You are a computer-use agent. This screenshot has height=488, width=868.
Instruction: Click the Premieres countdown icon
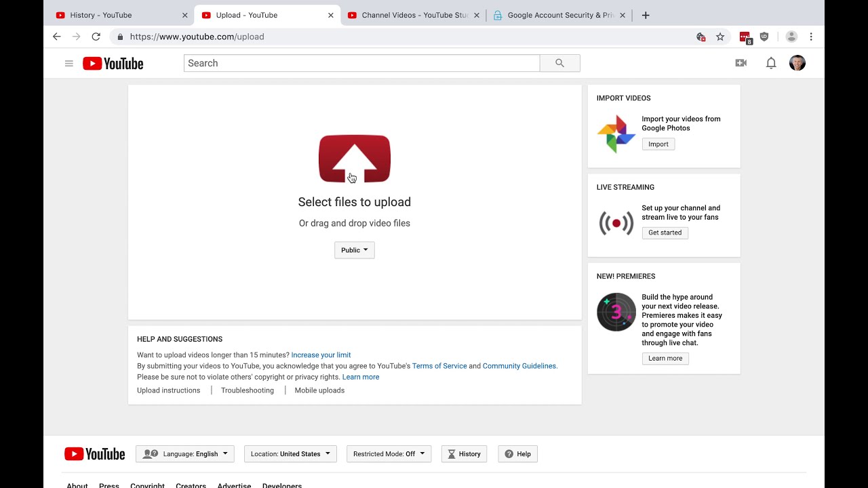click(x=616, y=312)
